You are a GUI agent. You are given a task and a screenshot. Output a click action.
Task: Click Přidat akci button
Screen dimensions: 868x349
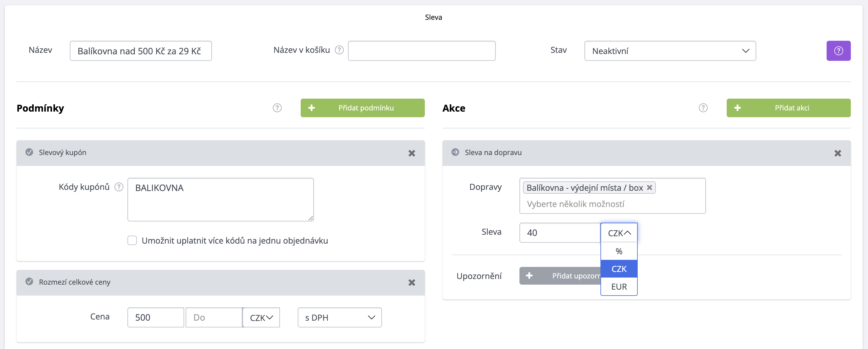[788, 108]
